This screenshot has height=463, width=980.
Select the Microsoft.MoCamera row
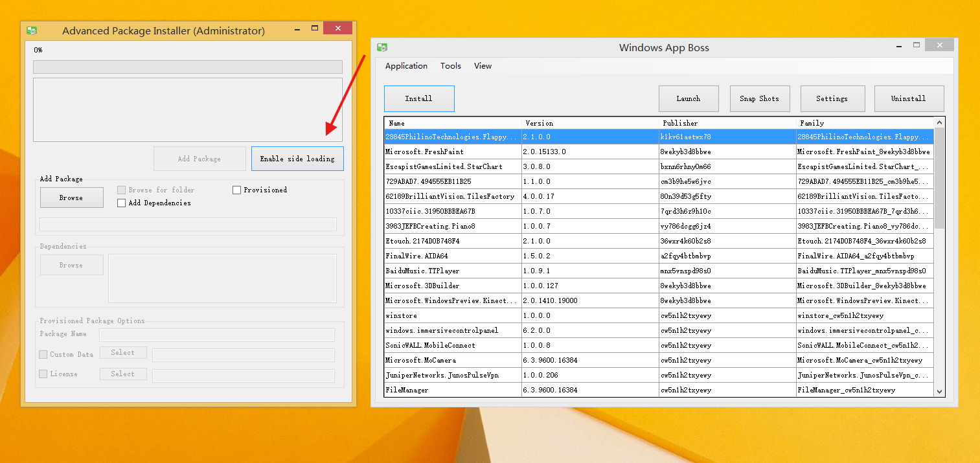(x=659, y=360)
